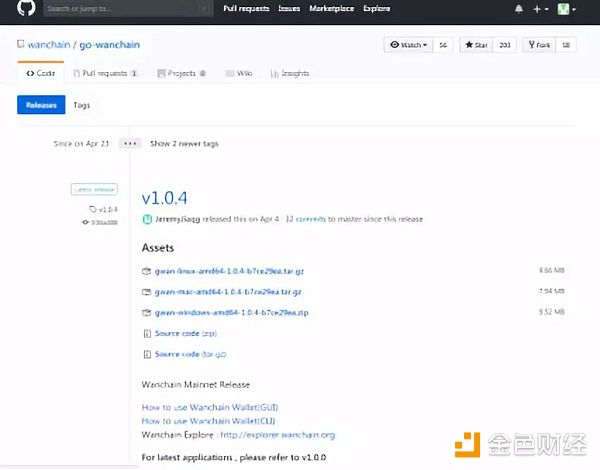The image size is (600, 470).
Task: Focus the Search or jump to field
Action: pos(128,8)
